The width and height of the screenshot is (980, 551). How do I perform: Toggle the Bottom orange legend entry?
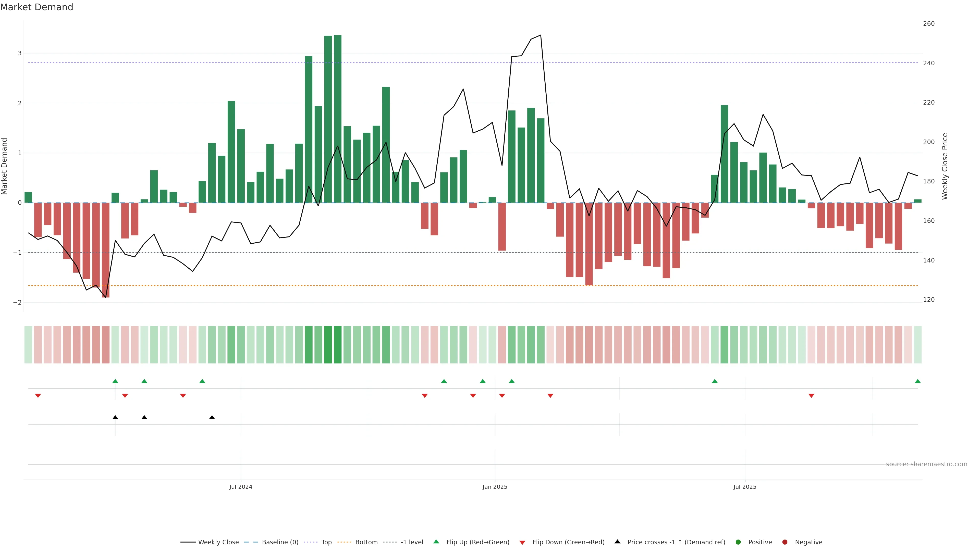coord(366,542)
